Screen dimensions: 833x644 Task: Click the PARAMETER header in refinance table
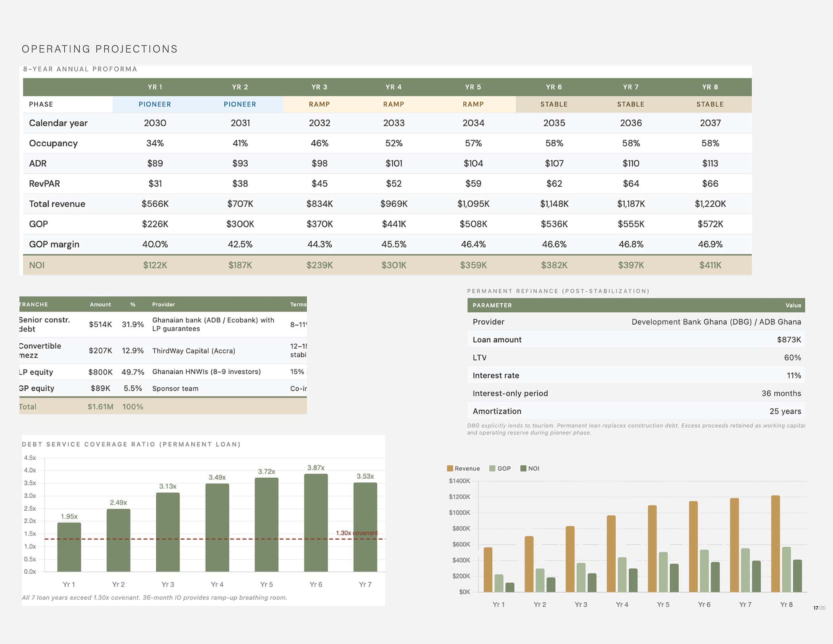(x=492, y=305)
